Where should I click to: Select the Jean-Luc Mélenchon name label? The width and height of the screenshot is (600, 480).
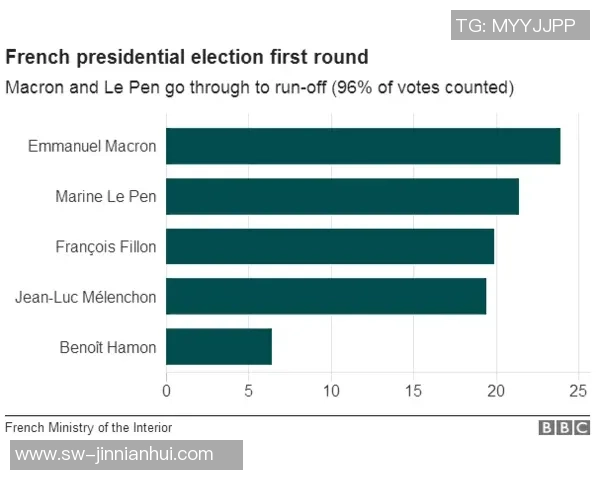click(x=86, y=297)
